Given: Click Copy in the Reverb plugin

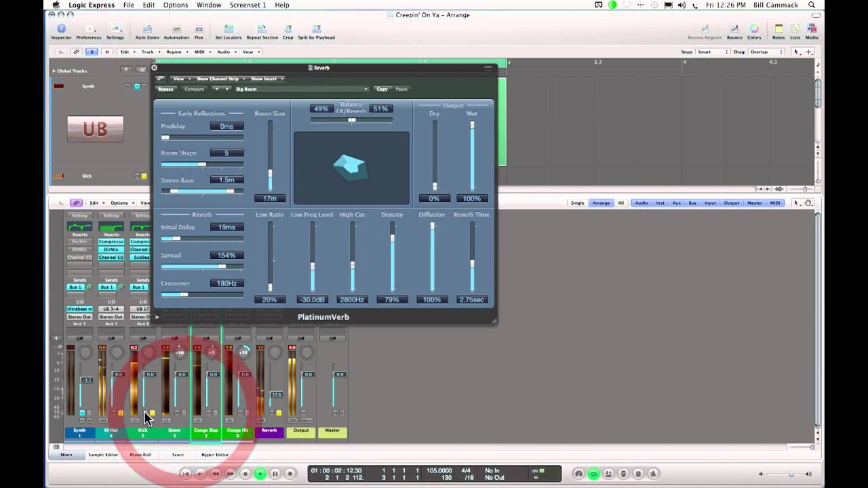Looking at the screenshot, I should pyautogui.click(x=382, y=89).
